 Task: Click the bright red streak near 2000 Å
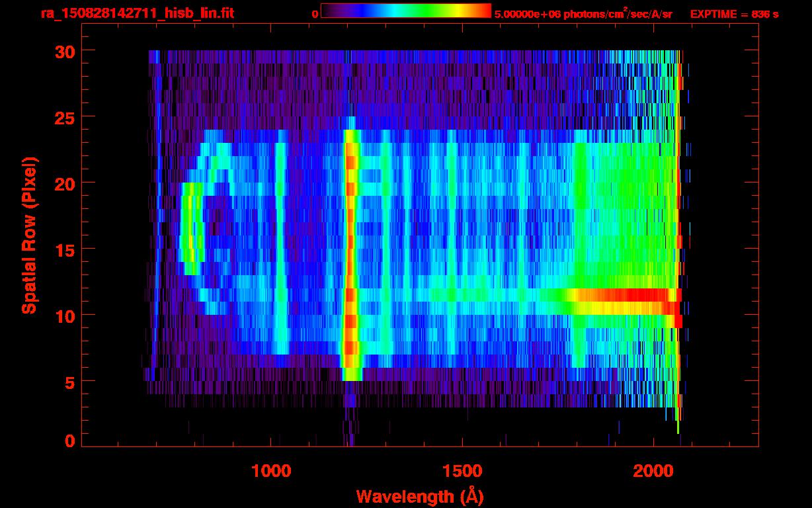pyautogui.click(x=628, y=296)
